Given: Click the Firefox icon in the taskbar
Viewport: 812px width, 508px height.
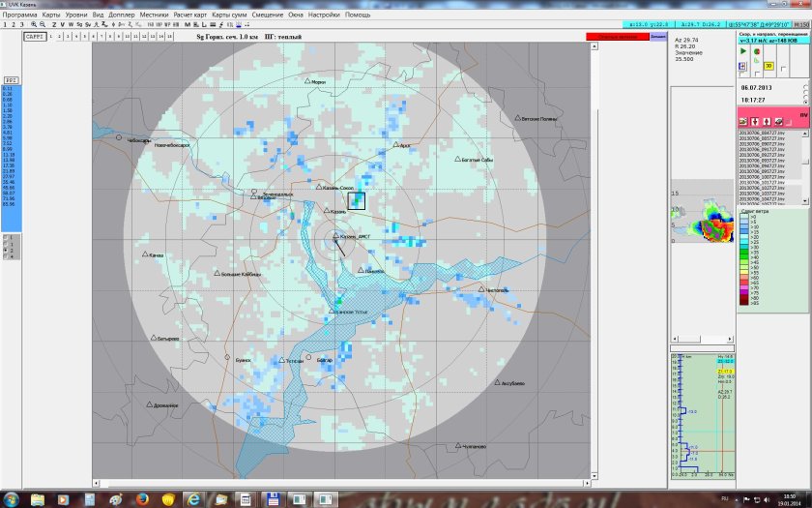Looking at the screenshot, I should coord(142,499).
